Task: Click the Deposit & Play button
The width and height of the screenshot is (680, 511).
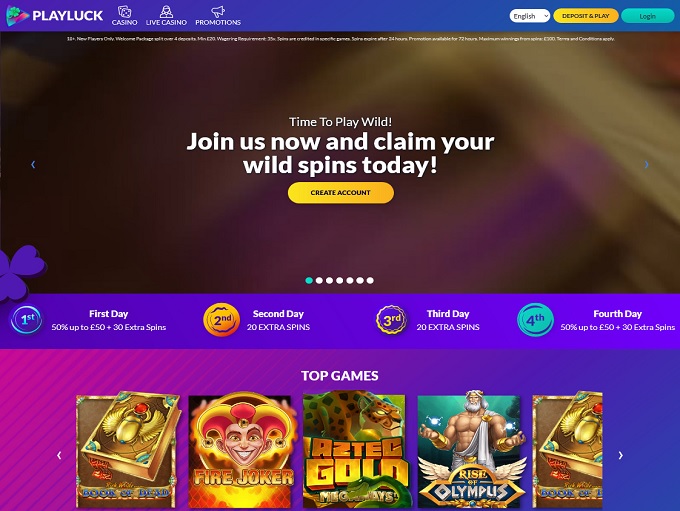Action: pos(586,16)
